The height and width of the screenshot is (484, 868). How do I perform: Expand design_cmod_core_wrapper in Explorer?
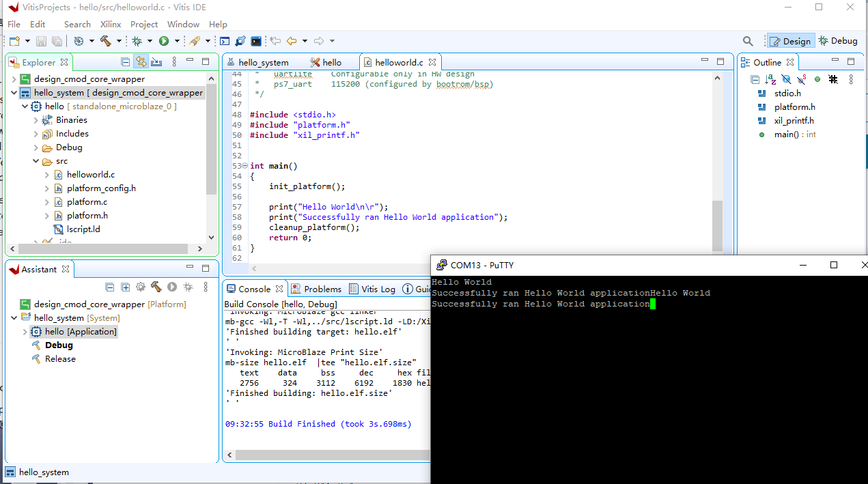(x=14, y=79)
